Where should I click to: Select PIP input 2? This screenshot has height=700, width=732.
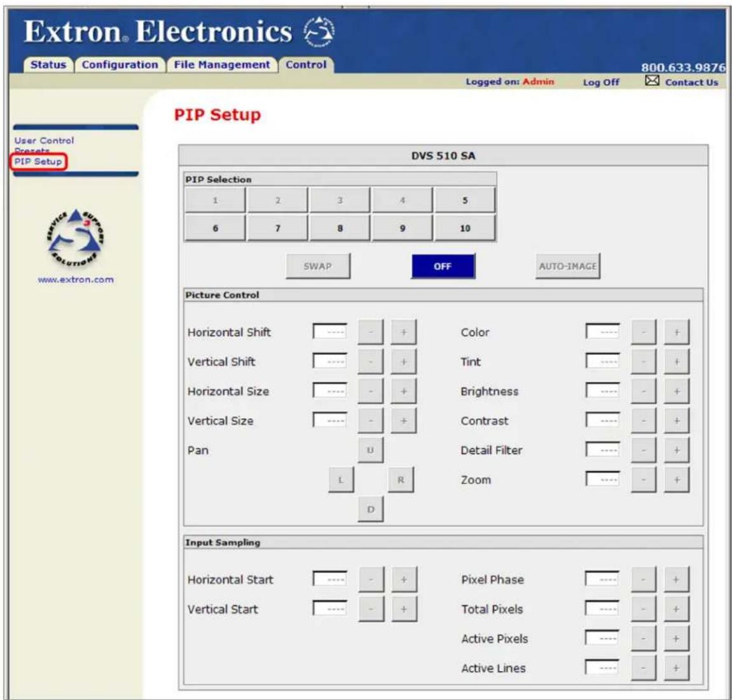tap(278, 200)
